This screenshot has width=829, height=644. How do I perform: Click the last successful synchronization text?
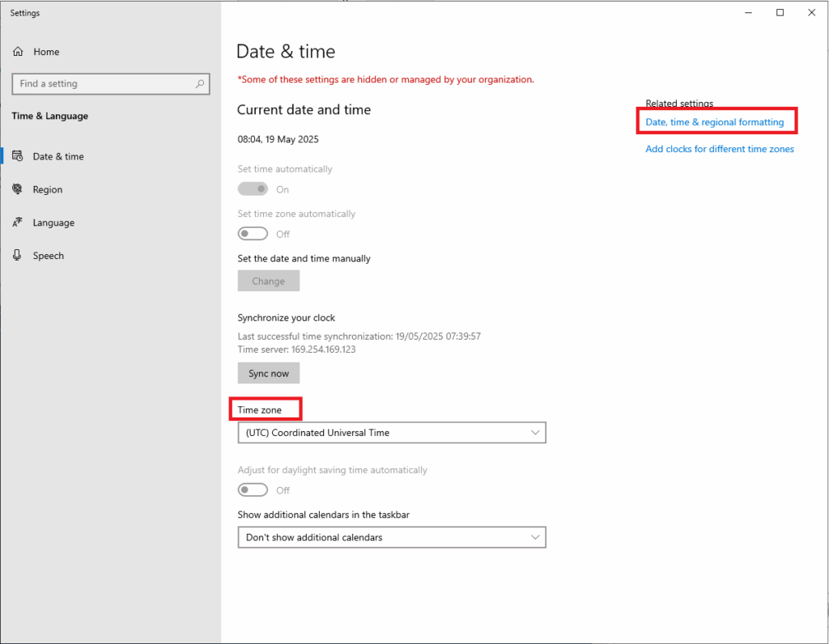tap(359, 336)
